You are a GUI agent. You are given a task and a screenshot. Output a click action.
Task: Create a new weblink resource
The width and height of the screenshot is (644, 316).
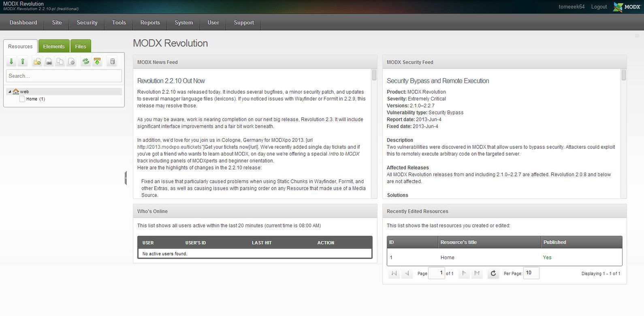click(49, 62)
